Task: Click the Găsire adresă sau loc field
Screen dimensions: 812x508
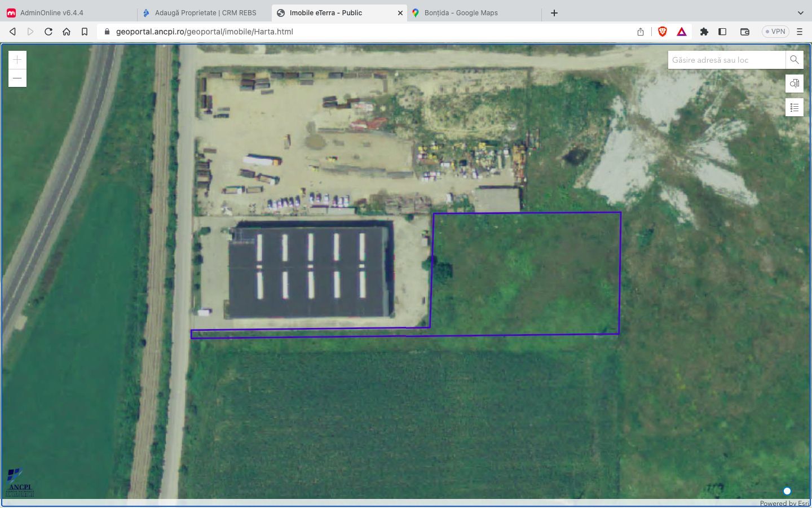Action: [726, 60]
